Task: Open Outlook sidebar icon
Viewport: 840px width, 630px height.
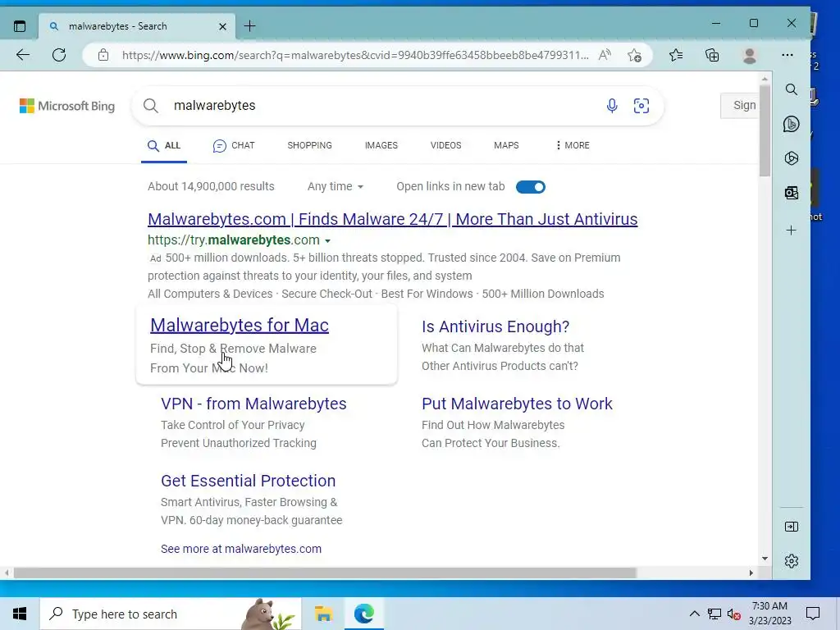Action: pos(792,193)
